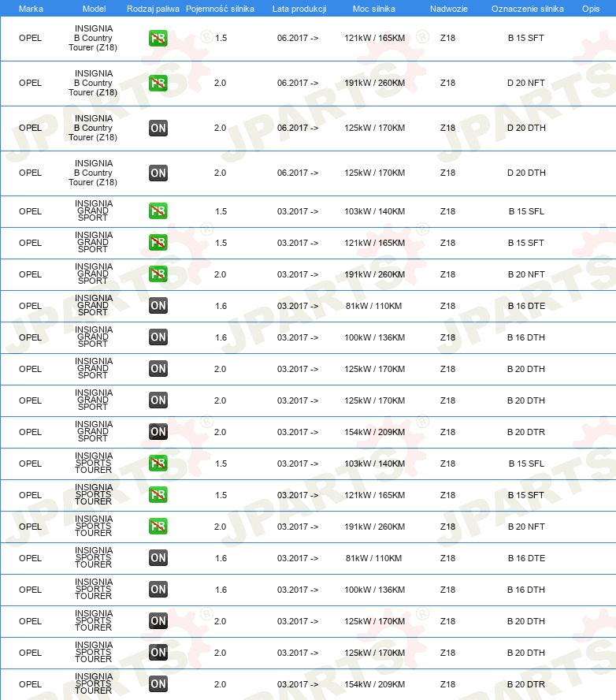Click petrol icon in Sports Tourer B 15 SFT row
The image size is (616, 700).
pyautogui.click(x=158, y=495)
